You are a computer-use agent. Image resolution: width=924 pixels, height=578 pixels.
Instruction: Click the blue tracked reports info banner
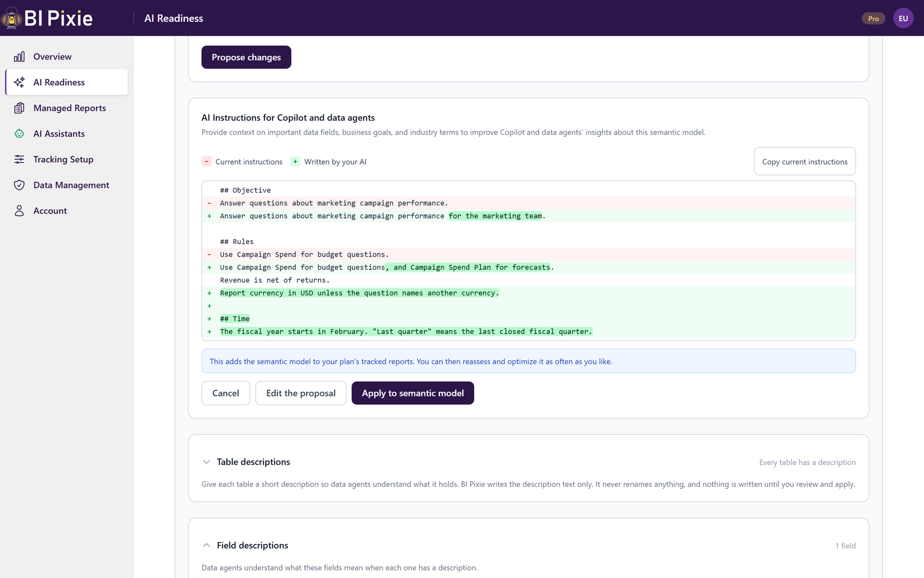[528, 361]
